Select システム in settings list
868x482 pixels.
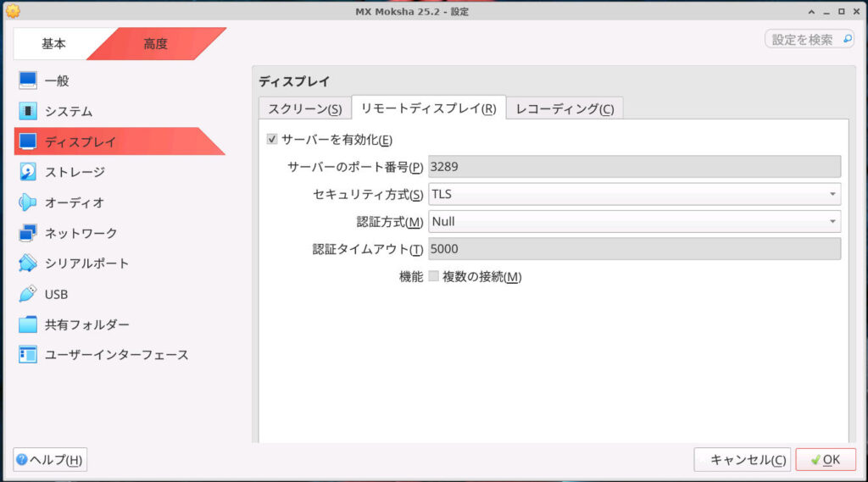pos(119,111)
